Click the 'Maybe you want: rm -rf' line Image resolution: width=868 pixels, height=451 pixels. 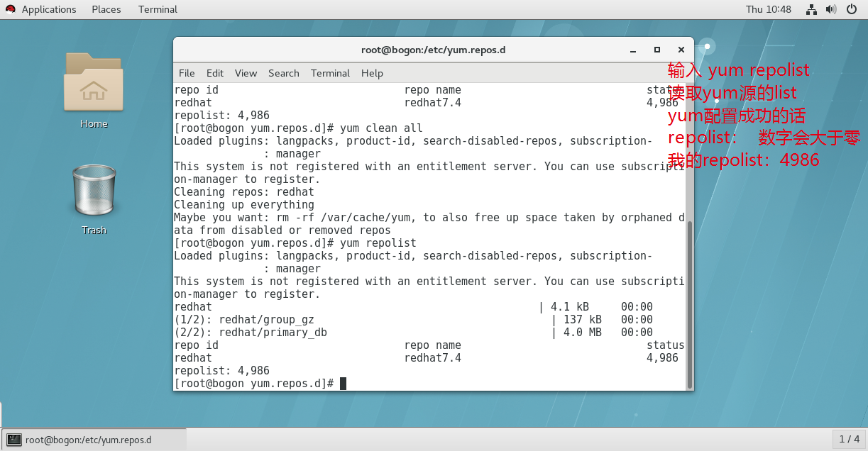(x=429, y=218)
